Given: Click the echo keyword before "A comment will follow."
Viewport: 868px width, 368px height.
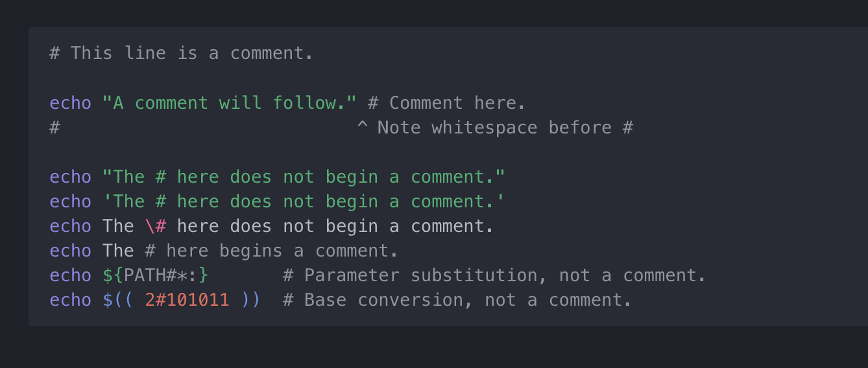Looking at the screenshot, I should [70, 103].
